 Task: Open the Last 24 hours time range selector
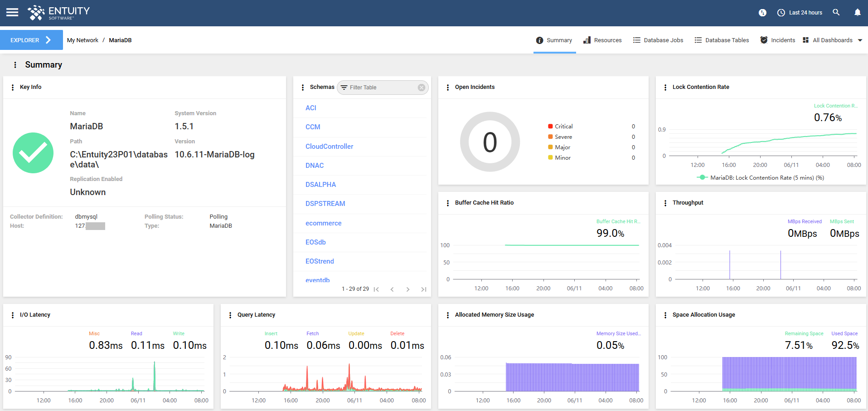(800, 13)
